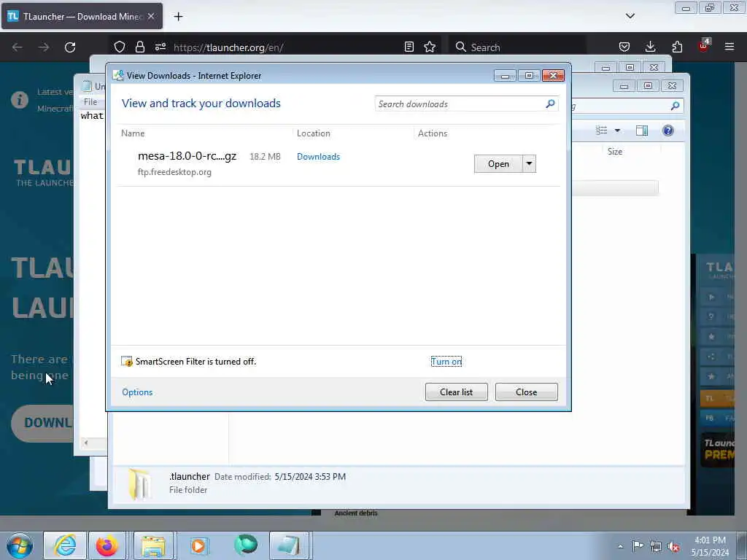This screenshot has width=747, height=560.
Task: Click the .tlauncher folder icon in details pane
Action: point(139,484)
